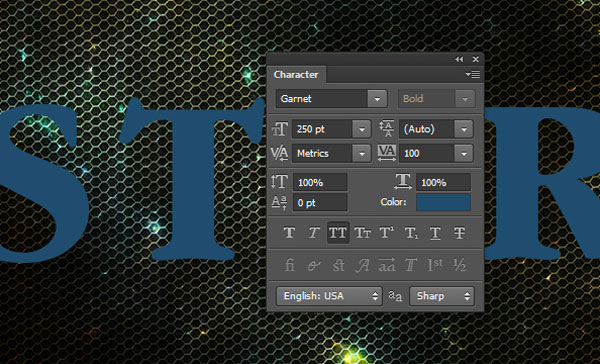Click the vertical scale icon
Viewport: 600px width, 364px height.
tap(279, 182)
